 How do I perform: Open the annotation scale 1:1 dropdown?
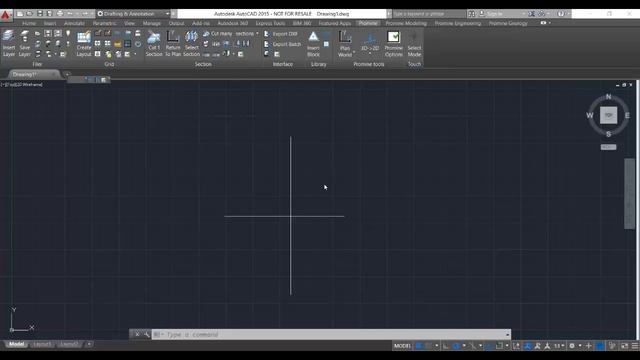pos(559,346)
